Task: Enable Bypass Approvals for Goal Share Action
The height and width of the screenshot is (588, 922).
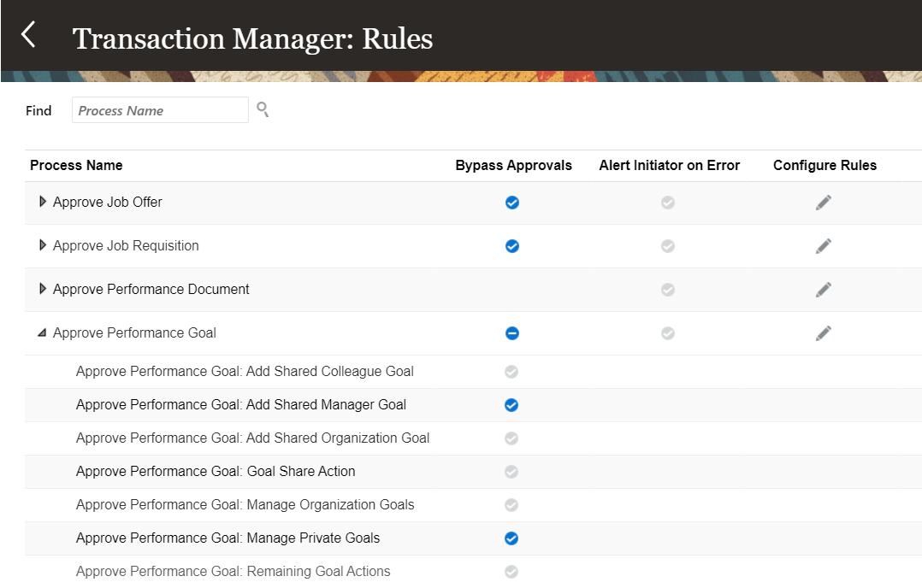Action: (x=511, y=471)
